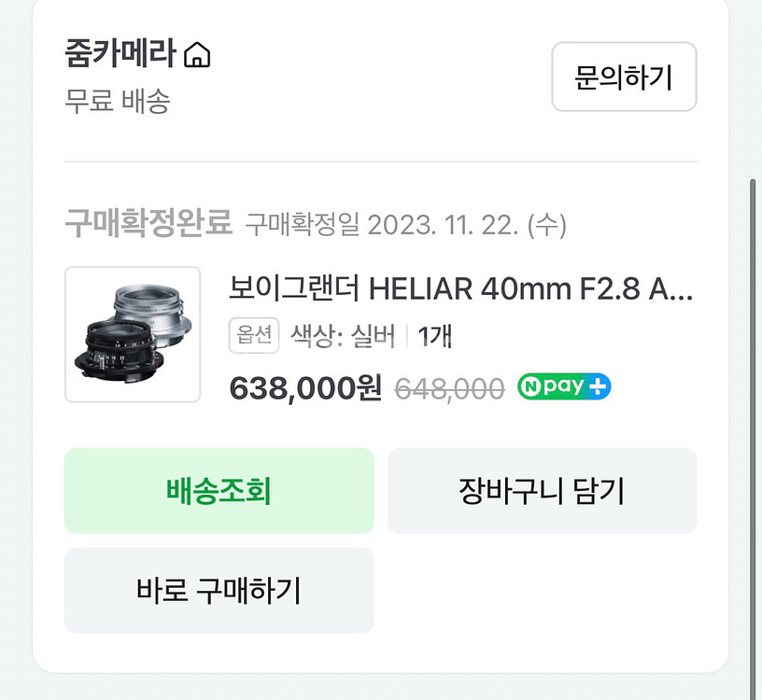
Task: Open the 보이그랜더 HELIAR 40mm F2.8 title
Action: click(460, 289)
